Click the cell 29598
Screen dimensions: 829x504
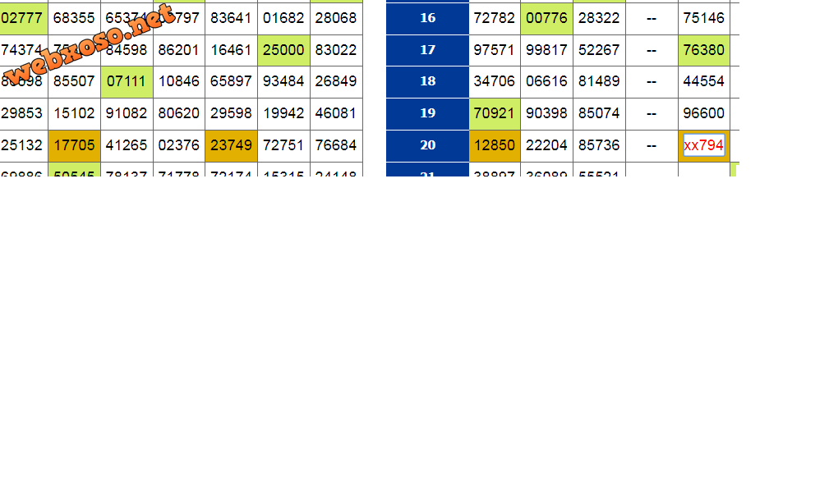231,113
